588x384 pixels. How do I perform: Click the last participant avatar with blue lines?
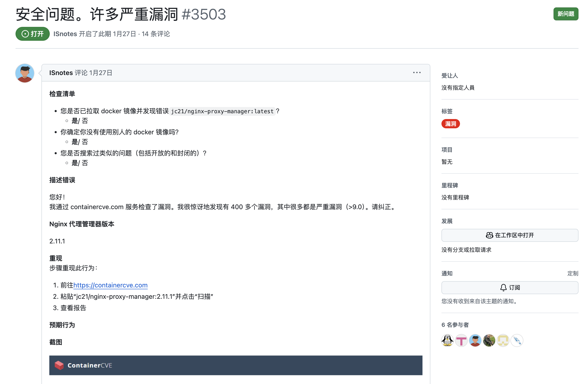517,340
